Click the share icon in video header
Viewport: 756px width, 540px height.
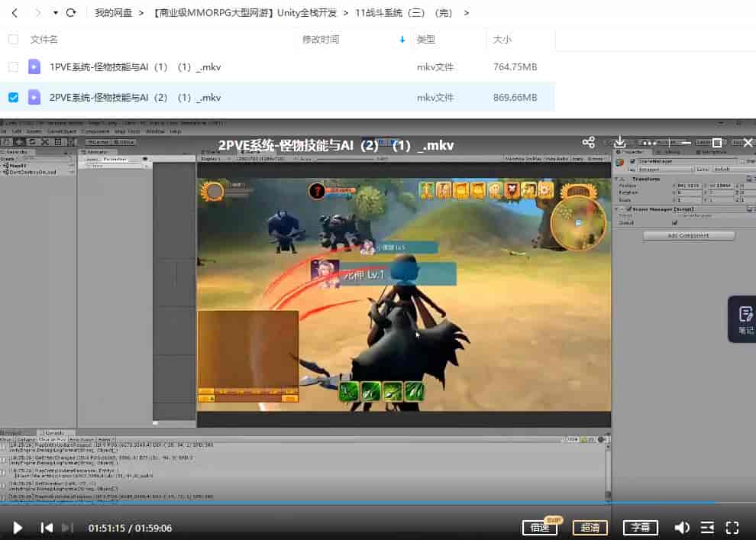[588, 143]
